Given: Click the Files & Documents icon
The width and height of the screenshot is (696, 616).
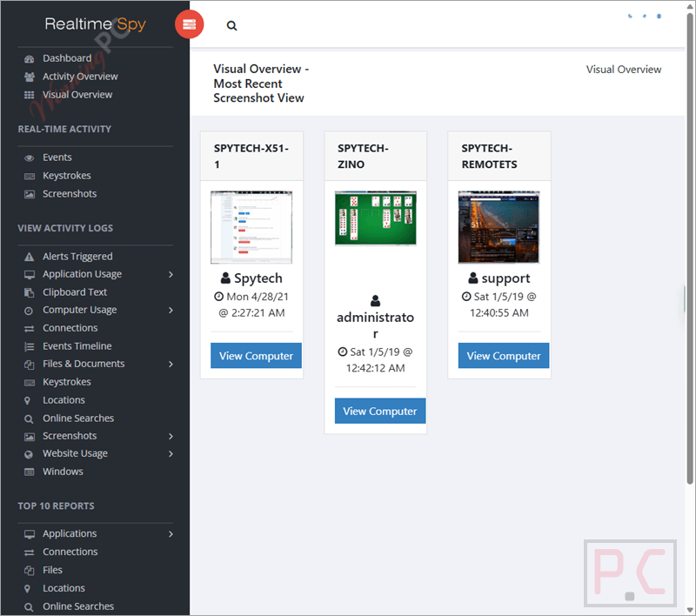Looking at the screenshot, I should 30,365.
